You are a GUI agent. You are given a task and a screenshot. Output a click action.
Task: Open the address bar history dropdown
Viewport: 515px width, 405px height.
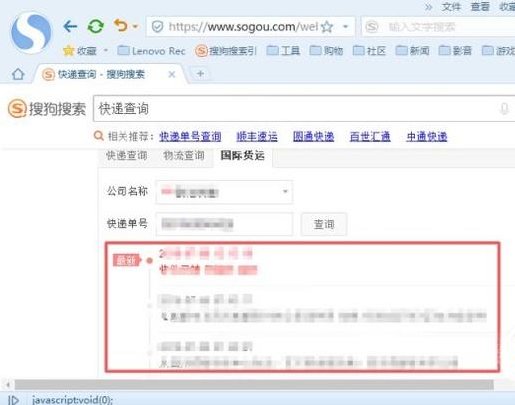point(346,27)
